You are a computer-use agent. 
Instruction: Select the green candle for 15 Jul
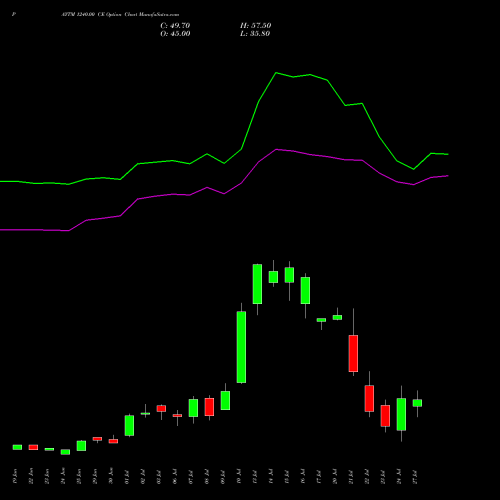click(x=289, y=275)
